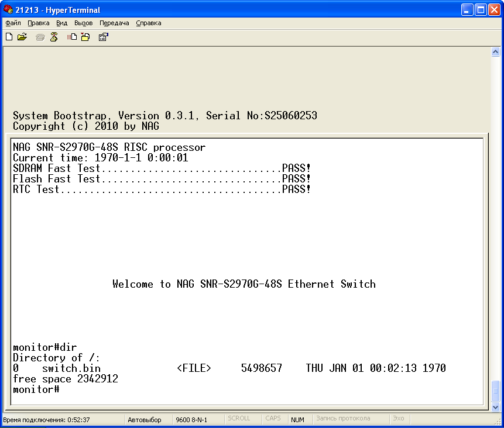Click the window resize grip in status bar

[498, 422]
